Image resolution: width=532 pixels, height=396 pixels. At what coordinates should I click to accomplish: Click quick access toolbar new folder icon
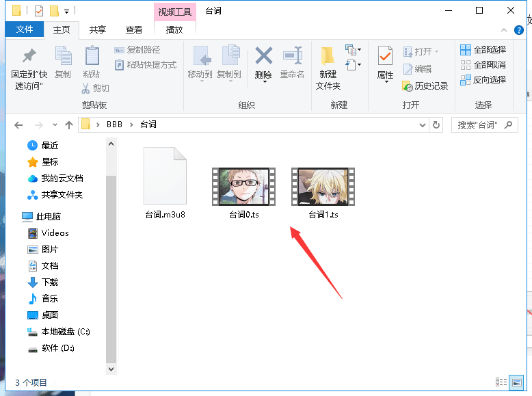pyautogui.click(x=54, y=11)
